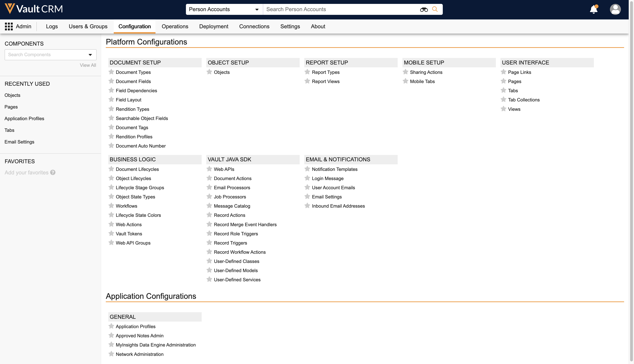Click the orange magnifier search icon
This screenshot has width=634, height=364.
[435, 9]
